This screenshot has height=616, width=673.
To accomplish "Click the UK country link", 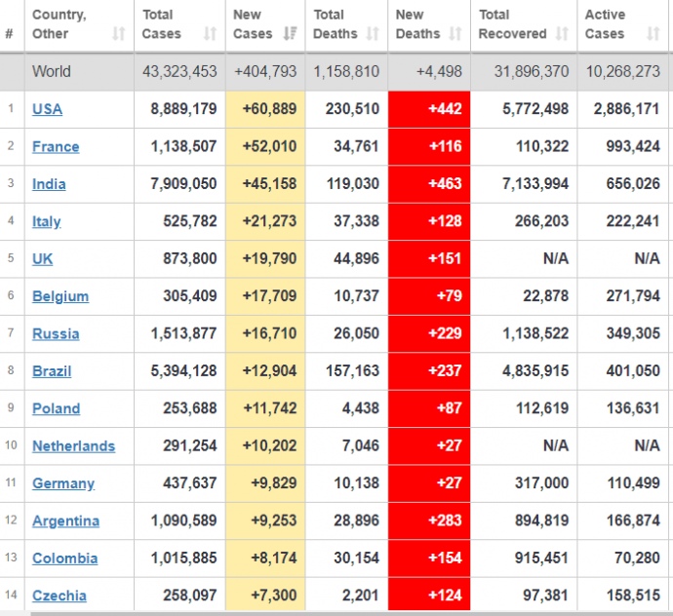I will click(43, 259).
